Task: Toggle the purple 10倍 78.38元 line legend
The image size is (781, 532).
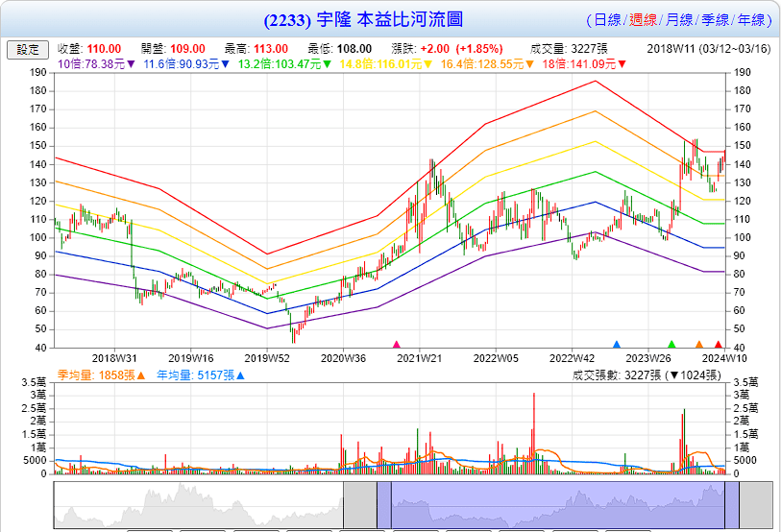Action: (96, 64)
